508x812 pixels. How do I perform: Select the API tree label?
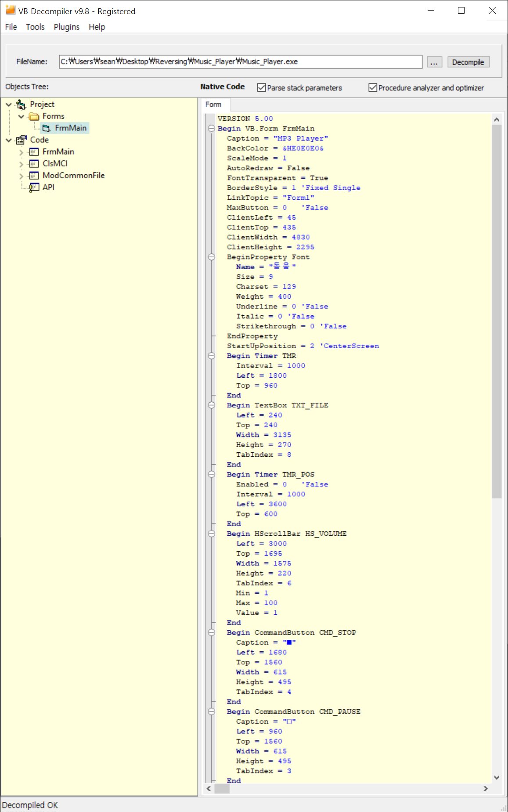pos(48,188)
